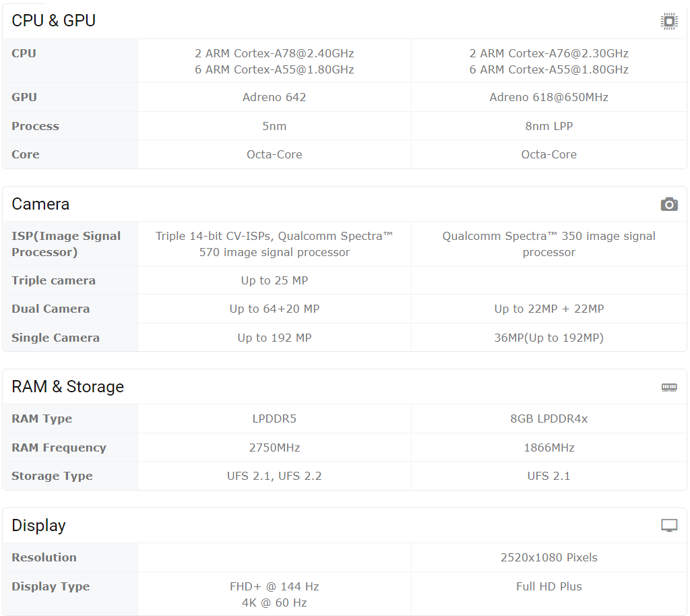Click the Storage Type row label

52,476
